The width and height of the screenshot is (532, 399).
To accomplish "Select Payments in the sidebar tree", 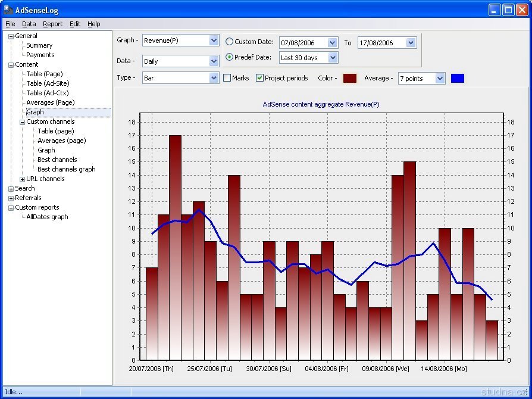I will click(x=40, y=55).
